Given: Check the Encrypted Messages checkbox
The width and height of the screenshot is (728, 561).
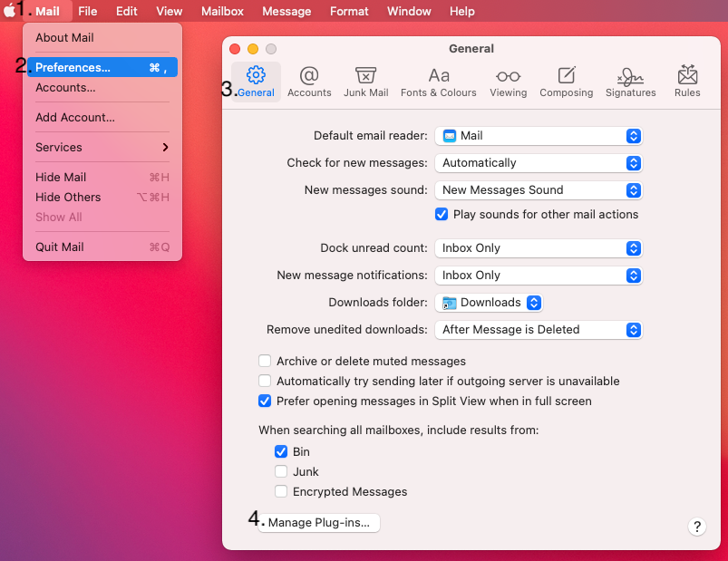Looking at the screenshot, I should coord(281,491).
